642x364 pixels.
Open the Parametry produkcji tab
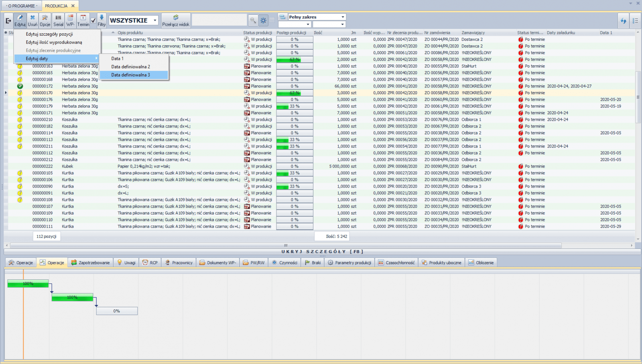pos(349,263)
